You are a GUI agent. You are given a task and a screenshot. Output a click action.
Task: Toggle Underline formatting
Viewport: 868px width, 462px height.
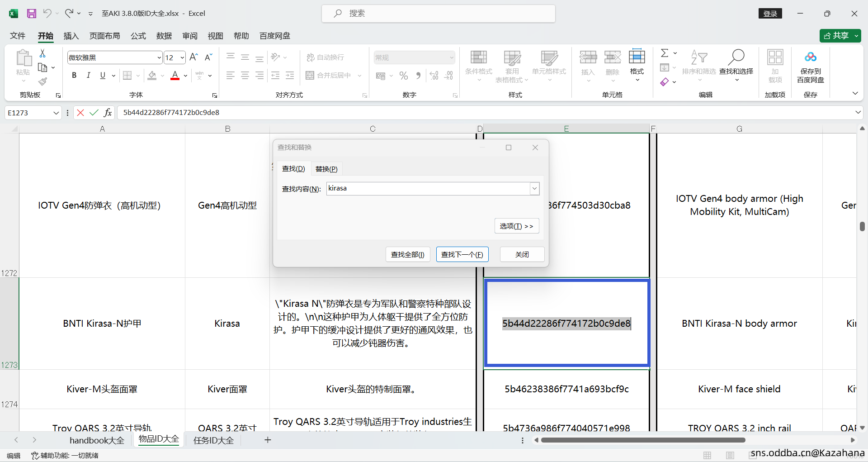pos(103,76)
